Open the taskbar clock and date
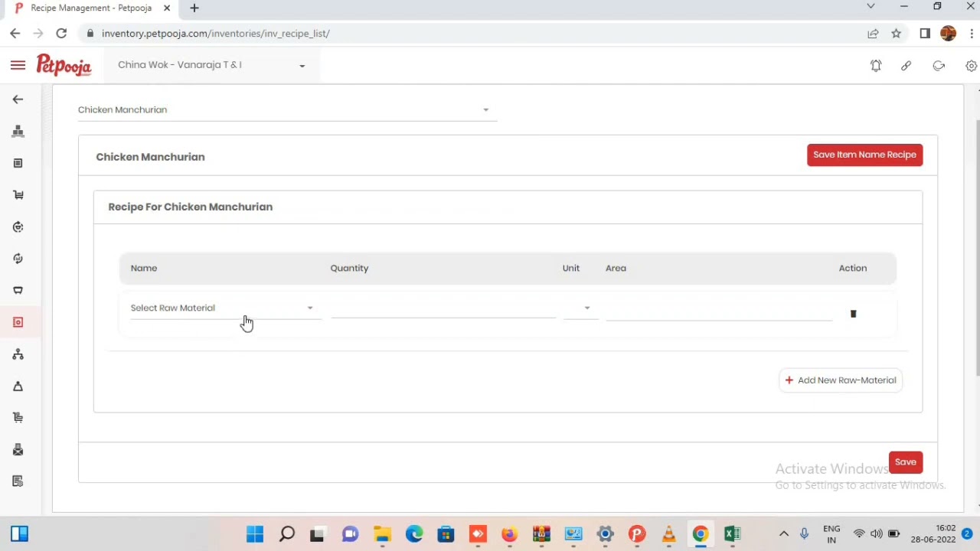The height and width of the screenshot is (551, 980). (934, 534)
